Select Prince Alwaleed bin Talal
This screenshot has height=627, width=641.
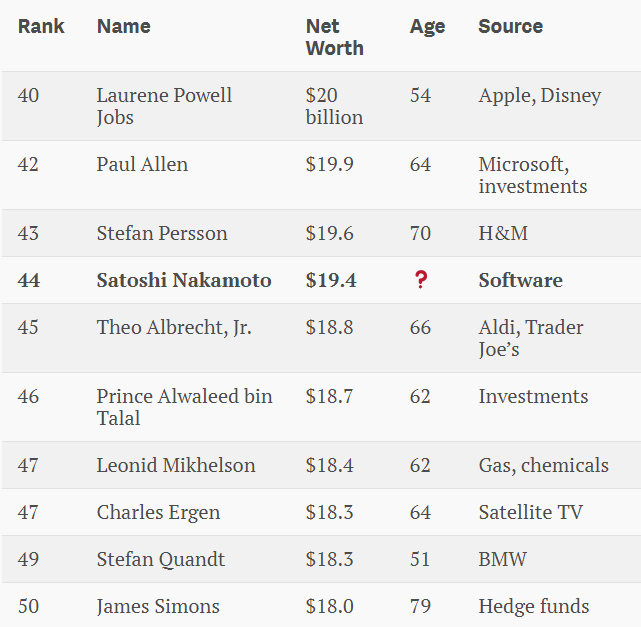tap(184, 407)
